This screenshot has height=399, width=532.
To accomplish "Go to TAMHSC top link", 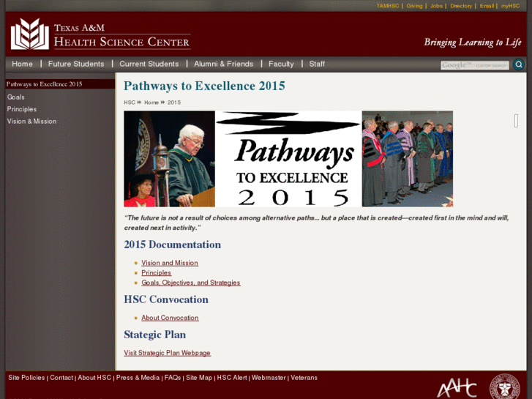I will click(387, 6).
